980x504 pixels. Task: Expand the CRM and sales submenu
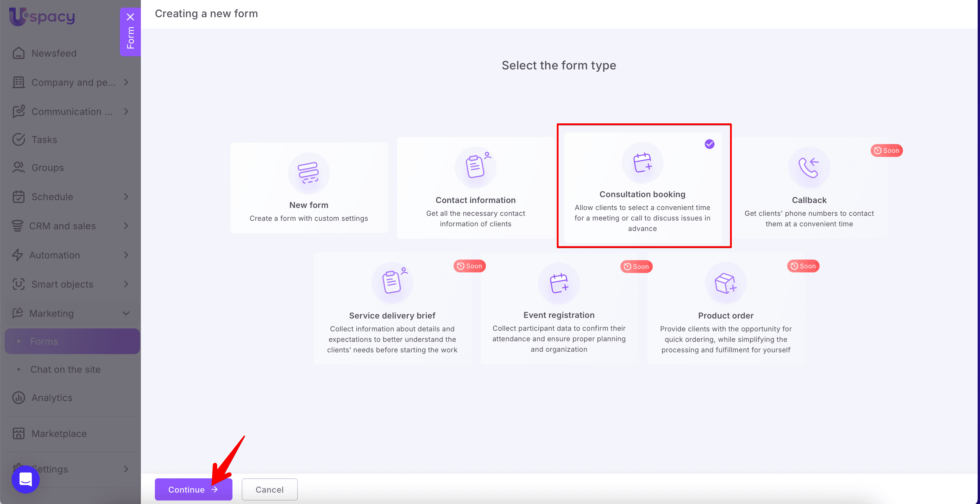coord(126,225)
